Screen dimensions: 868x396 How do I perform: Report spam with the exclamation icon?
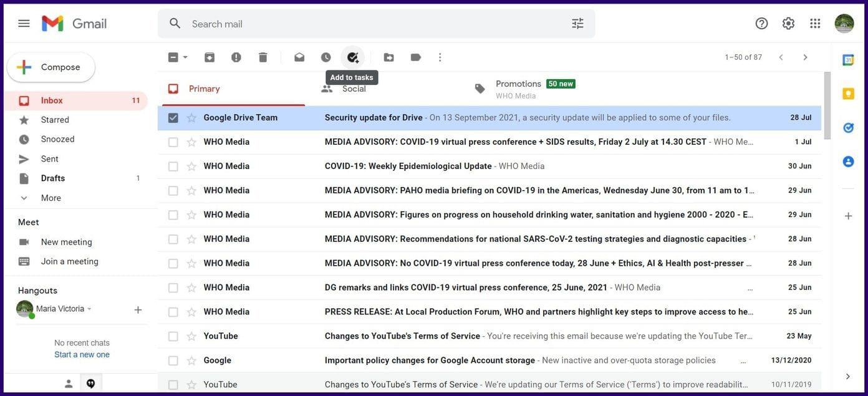coord(236,57)
